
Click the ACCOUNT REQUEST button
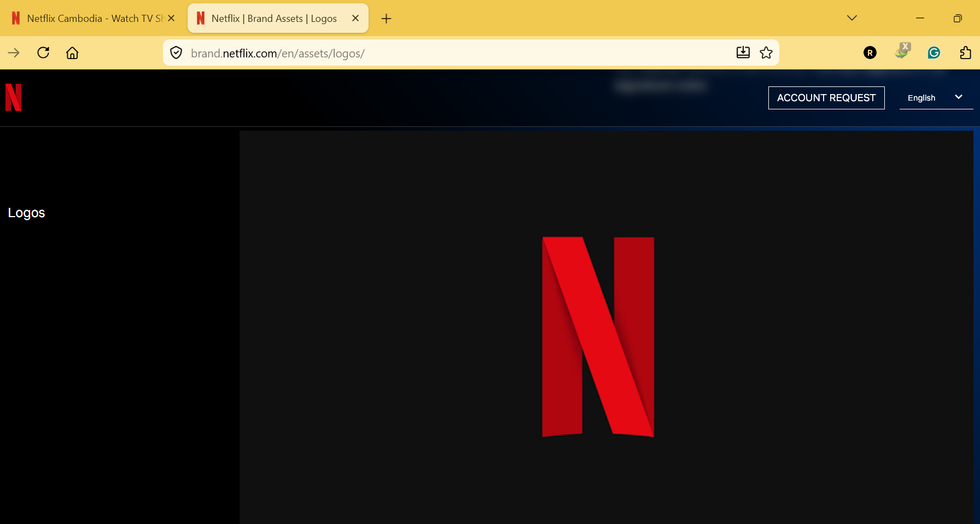point(826,98)
